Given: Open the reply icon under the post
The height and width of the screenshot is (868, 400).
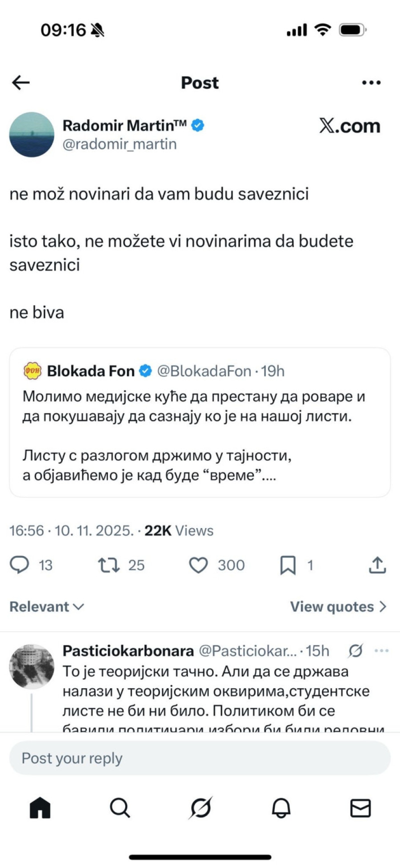Looking at the screenshot, I should click(x=20, y=565).
